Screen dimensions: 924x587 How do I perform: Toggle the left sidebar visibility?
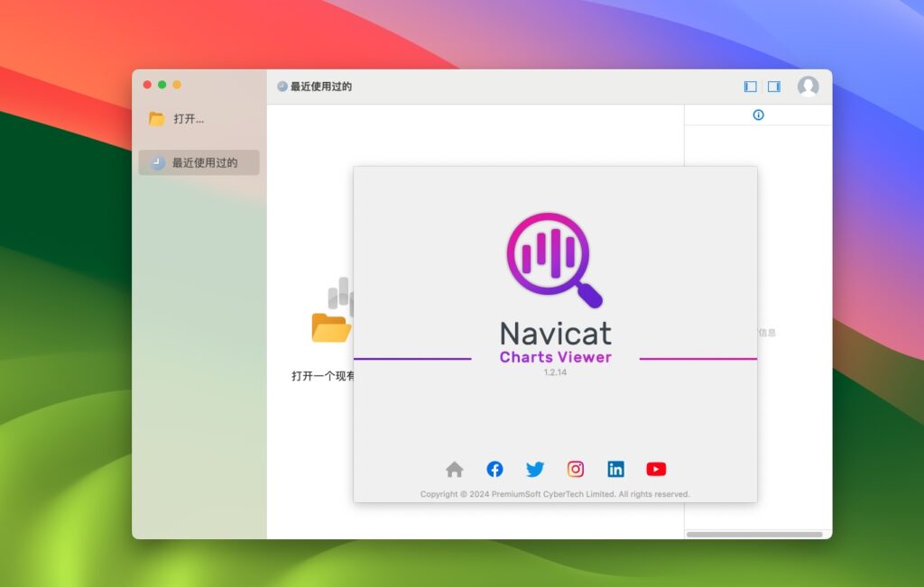click(x=749, y=86)
